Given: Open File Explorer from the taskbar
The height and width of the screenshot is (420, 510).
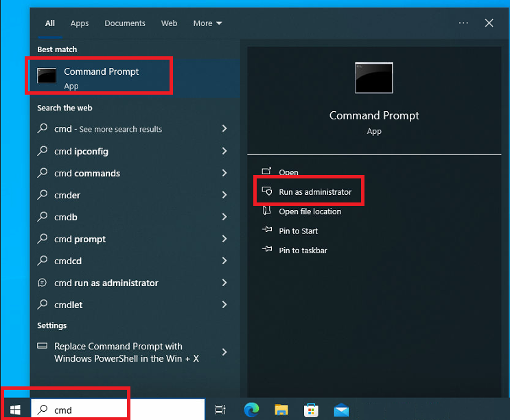Looking at the screenshot, I should point(282,410).
